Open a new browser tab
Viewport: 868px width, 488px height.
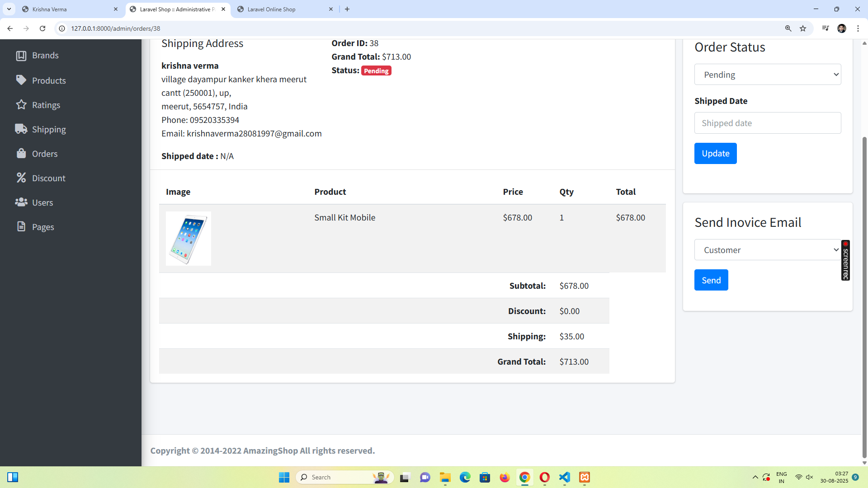point(347,9)
